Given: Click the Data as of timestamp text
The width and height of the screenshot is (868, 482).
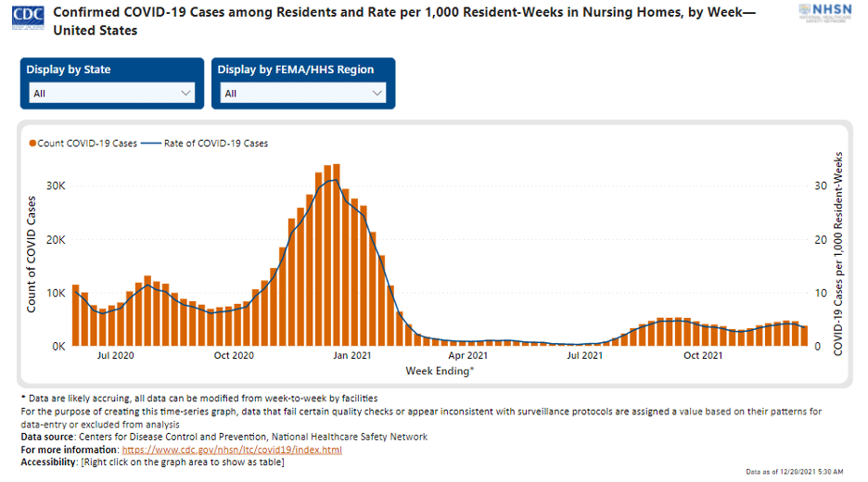Looking at the screenshot, I should click(795, 472).
